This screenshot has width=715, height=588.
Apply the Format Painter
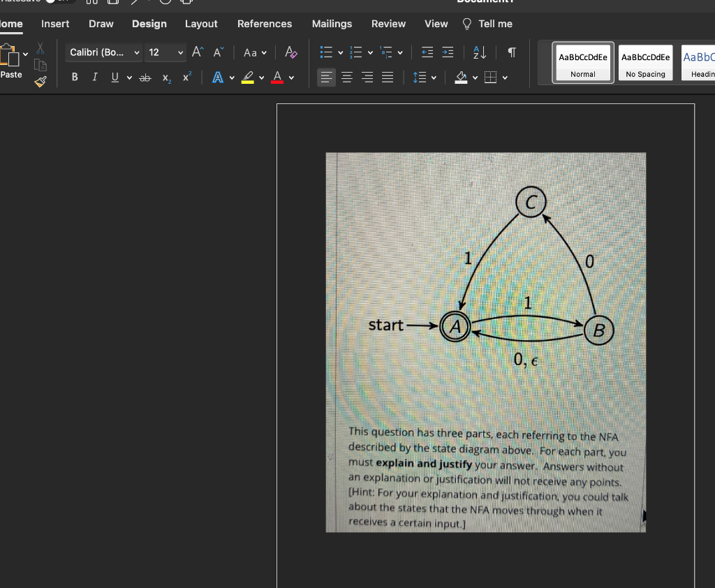[40, 81]
